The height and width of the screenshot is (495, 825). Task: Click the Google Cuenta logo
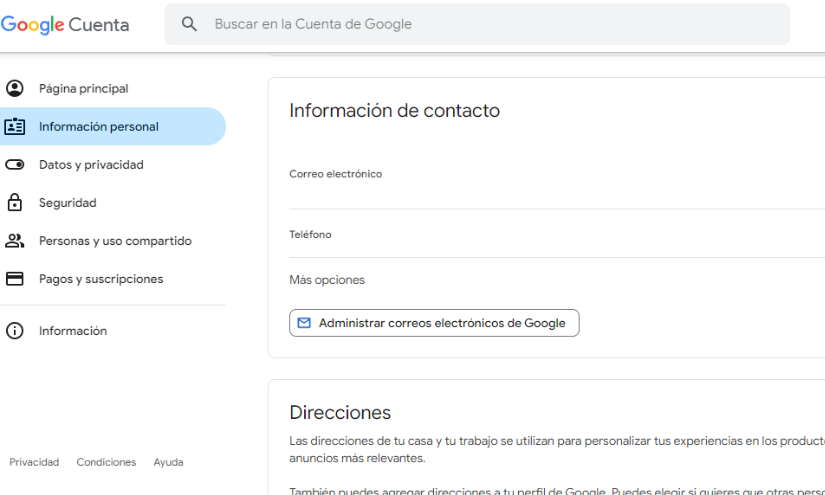pos(65,24)
